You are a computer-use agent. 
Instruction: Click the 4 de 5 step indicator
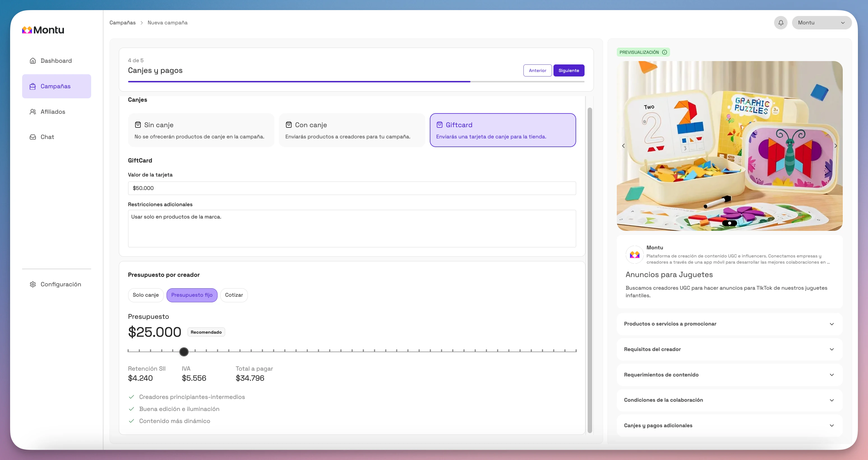tap(136, 60)
